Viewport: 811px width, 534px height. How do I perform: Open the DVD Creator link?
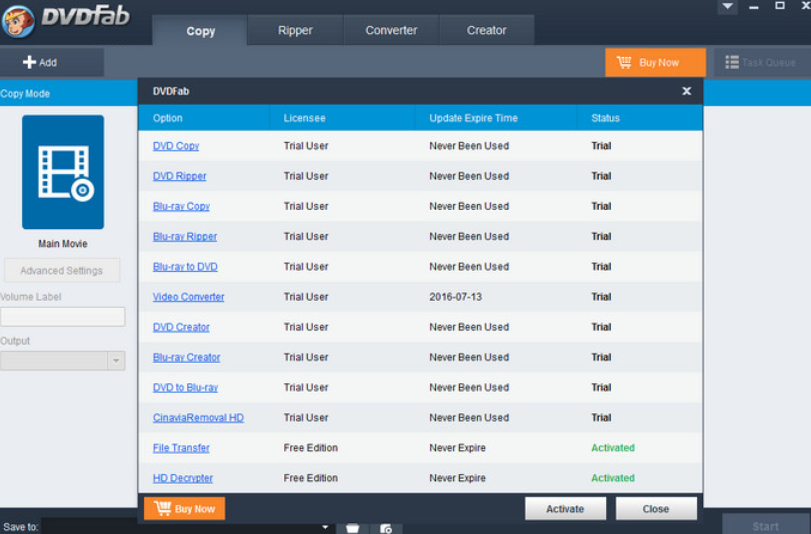coord(181,327)
